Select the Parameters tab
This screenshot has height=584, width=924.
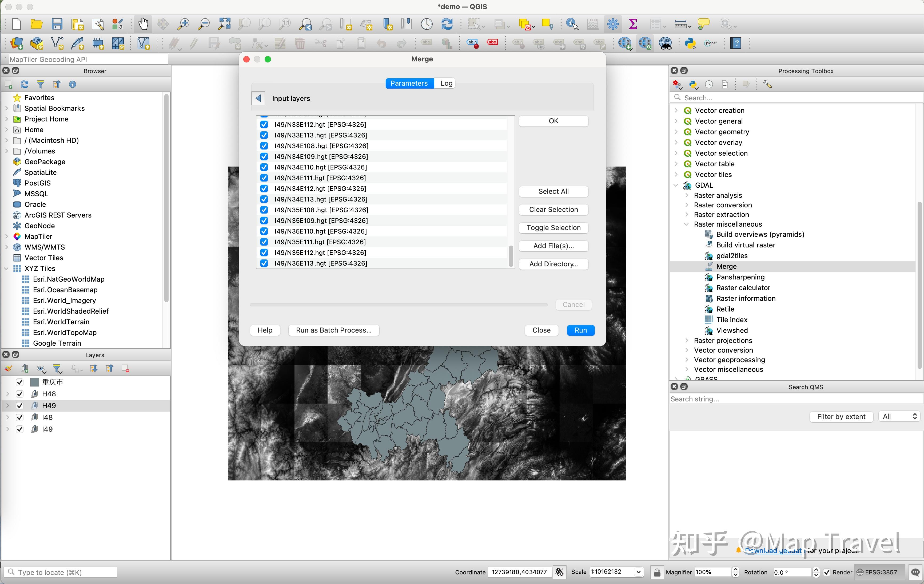point(409,83)
